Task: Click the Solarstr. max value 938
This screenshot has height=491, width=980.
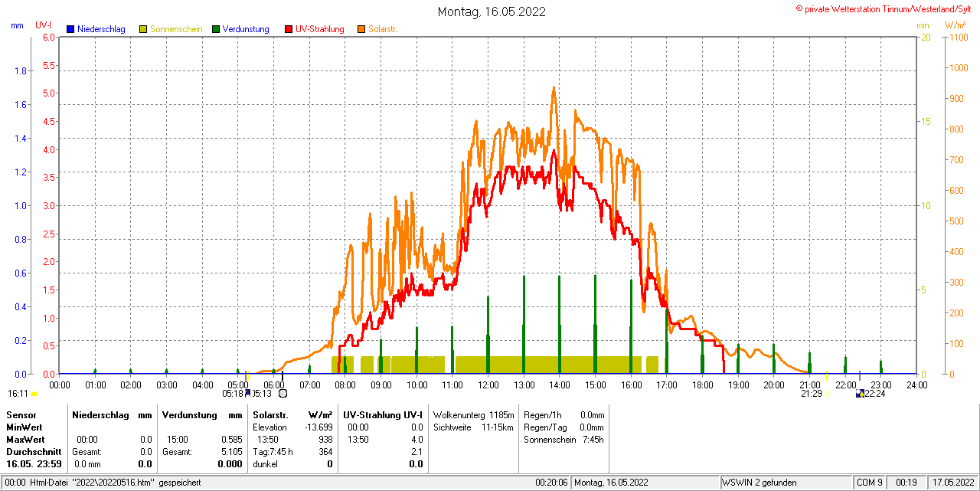Action: tap(325, 440)
